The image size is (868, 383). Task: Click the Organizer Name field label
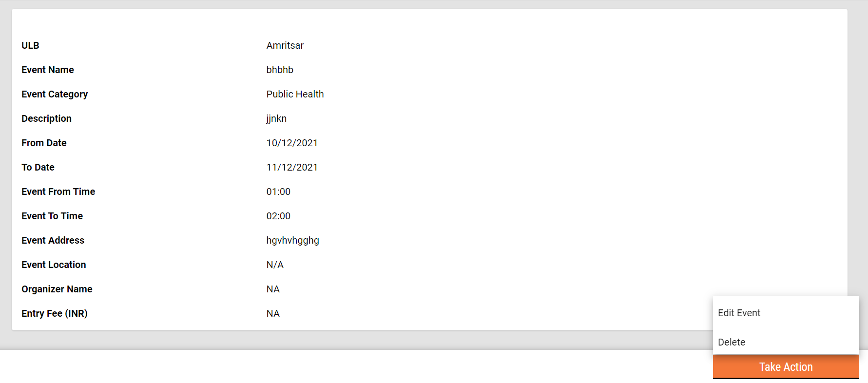click(x=57, y=289)
